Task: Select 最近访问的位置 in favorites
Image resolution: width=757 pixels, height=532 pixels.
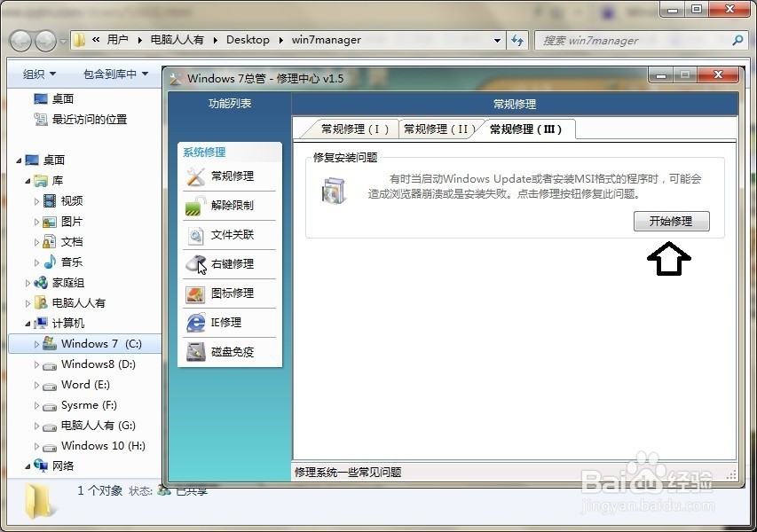Action: click(x=80, y=119)
